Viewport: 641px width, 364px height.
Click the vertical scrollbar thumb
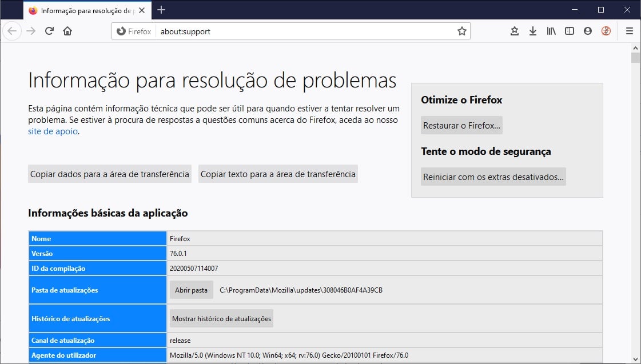tap(635, 58)
